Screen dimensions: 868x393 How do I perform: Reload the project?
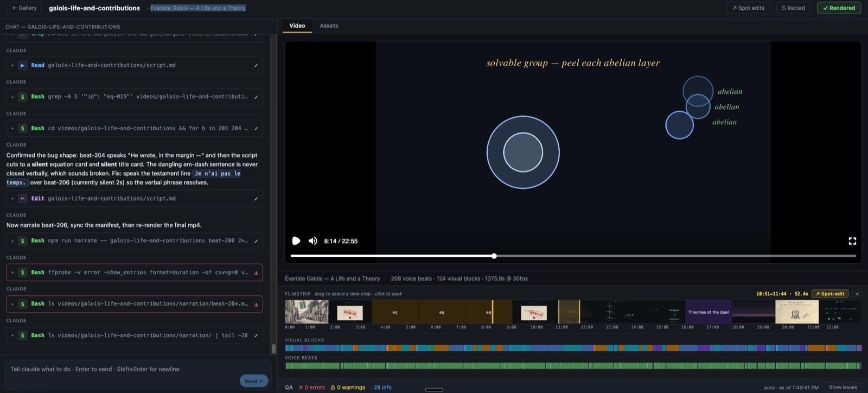coord(793,8)
